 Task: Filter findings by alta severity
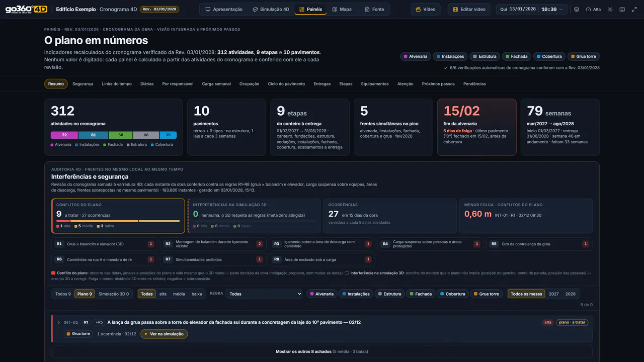pos(163,294)
